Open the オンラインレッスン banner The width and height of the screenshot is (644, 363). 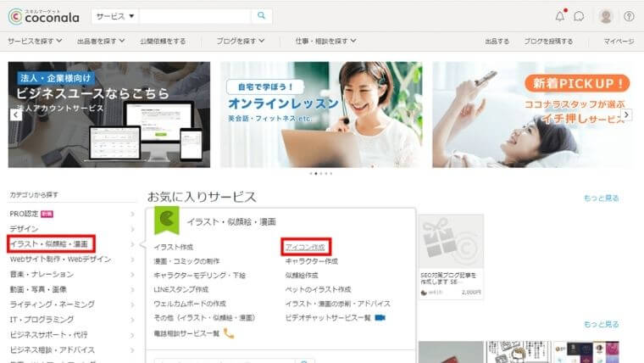coord(320,114)
